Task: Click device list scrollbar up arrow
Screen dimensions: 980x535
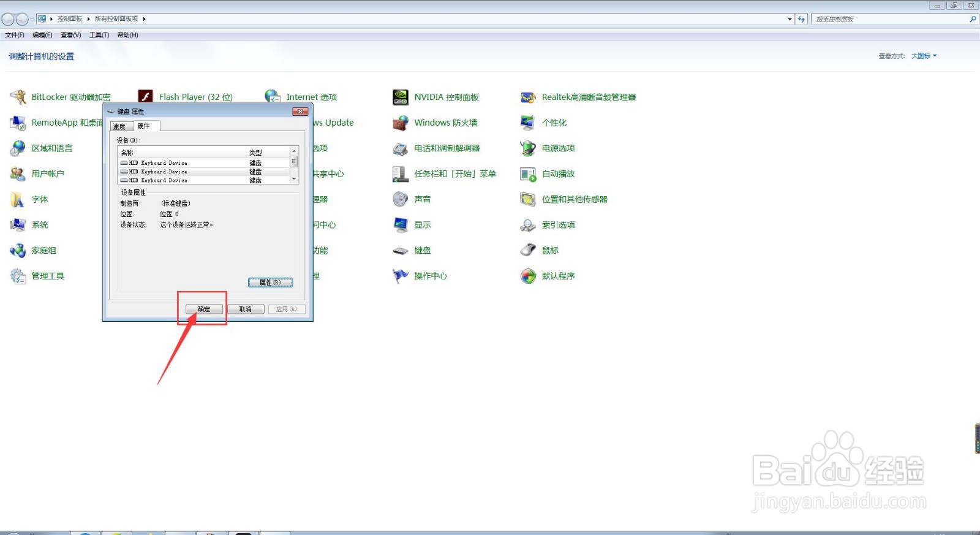Action: tap(294, 151)
